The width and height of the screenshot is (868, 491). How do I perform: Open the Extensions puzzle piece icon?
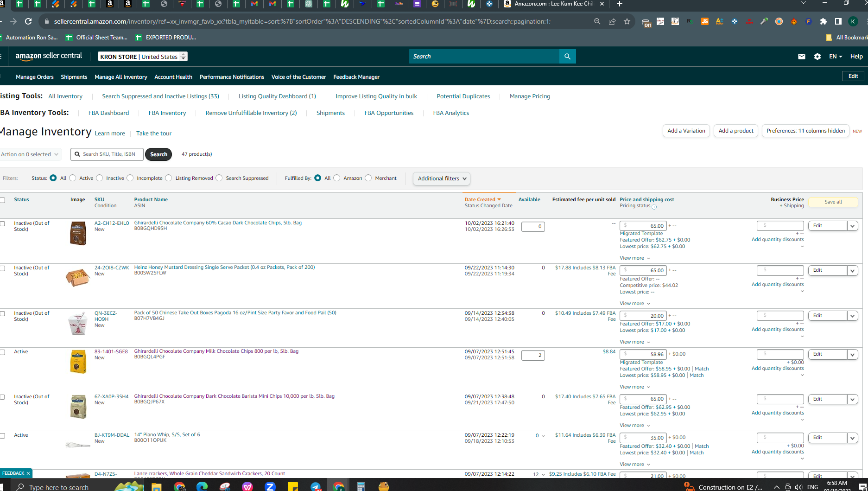pos(824,21)
